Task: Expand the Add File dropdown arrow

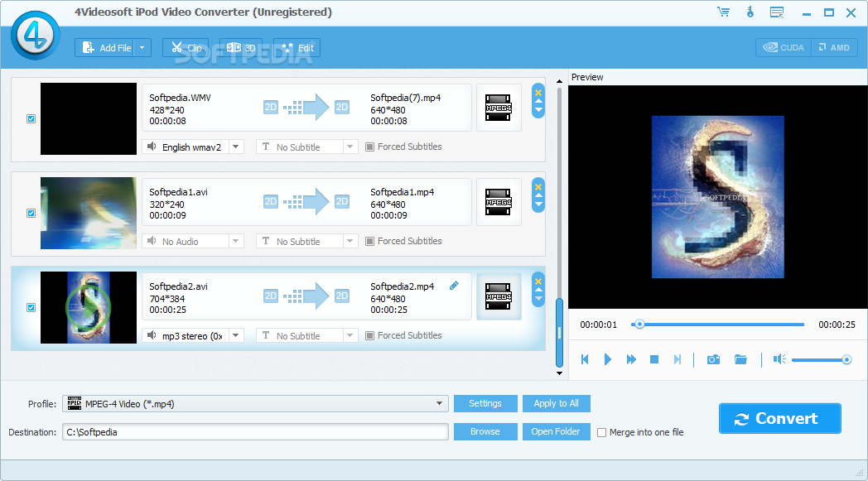Action: point(142,47)
